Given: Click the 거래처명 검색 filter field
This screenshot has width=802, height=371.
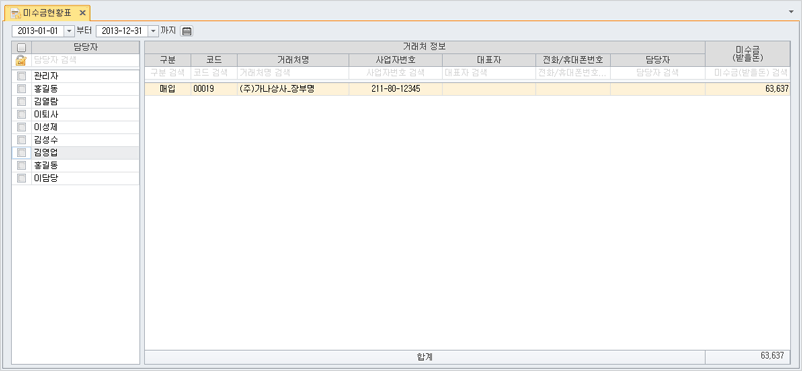Looking at the screenshot, I should pos(293,73).
